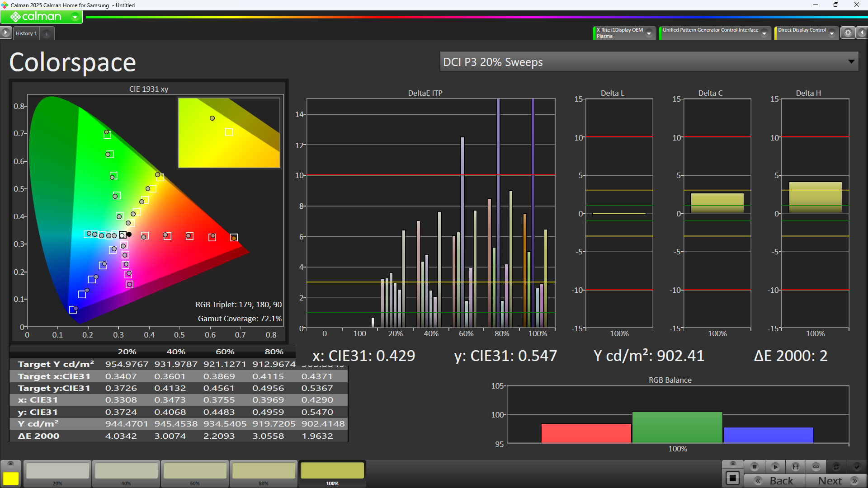This screenshot has width=868, height=488.
Task: Click the large pattern stop square button
Action: tap(733, 478)
